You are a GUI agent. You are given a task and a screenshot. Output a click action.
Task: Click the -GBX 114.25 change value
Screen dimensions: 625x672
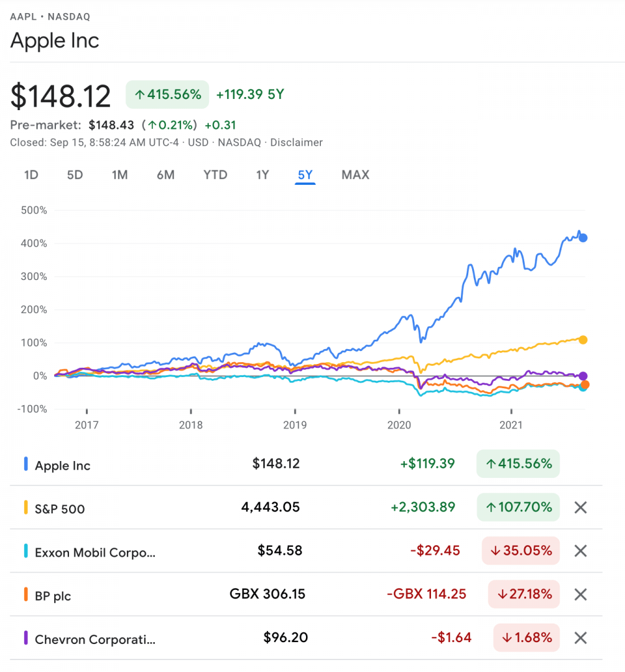tap(427, 594)
